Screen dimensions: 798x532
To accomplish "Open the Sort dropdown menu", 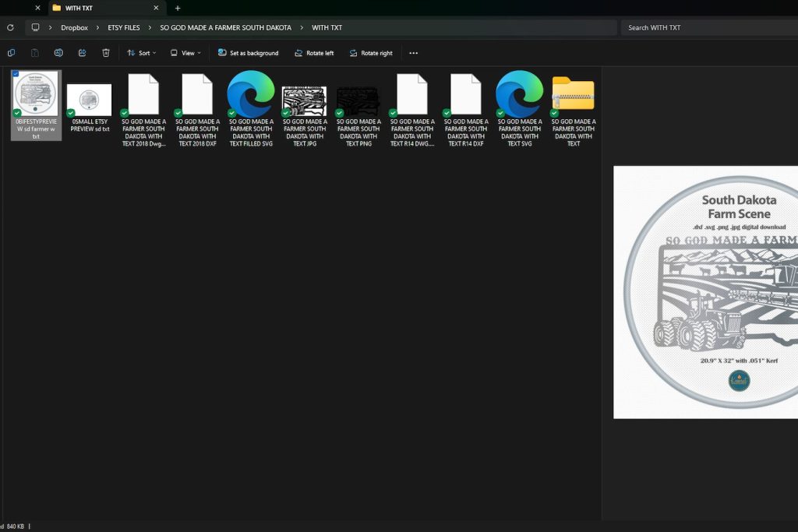I will [142, 53].
